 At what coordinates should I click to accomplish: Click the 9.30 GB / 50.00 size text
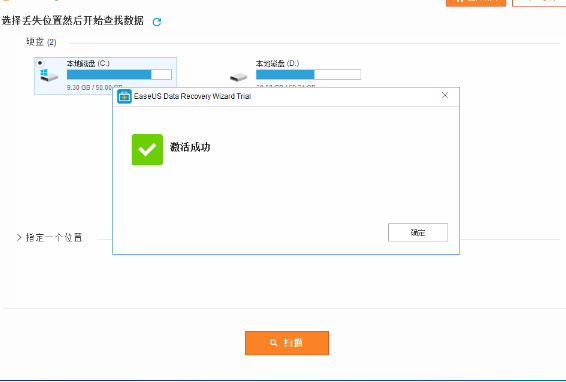click(95, 88)
